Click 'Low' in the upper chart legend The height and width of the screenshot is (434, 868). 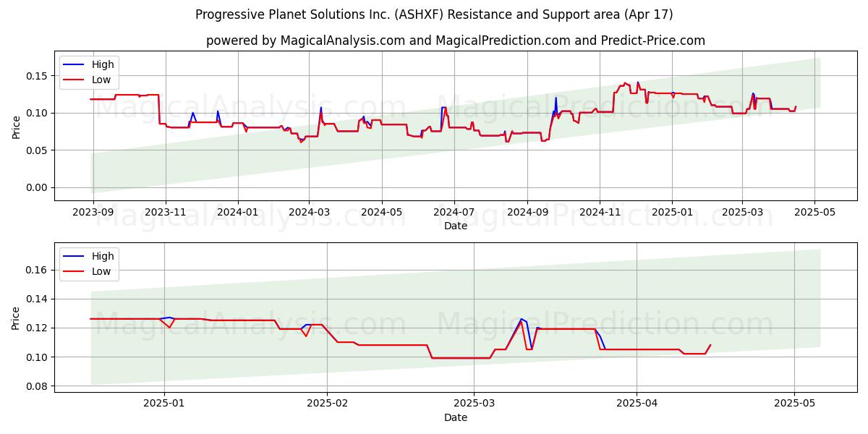[x=101, y=80]
